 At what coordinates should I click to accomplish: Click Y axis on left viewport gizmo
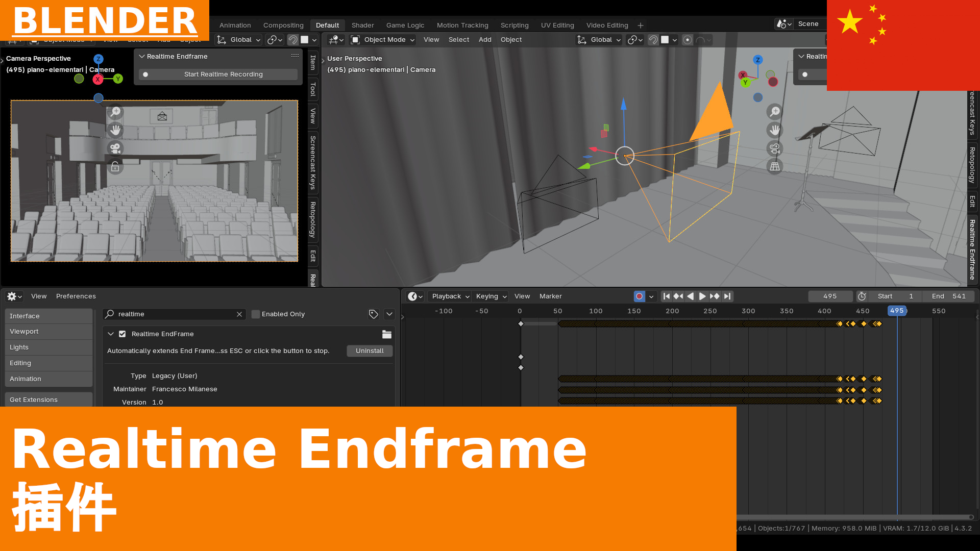coord(118,79)
